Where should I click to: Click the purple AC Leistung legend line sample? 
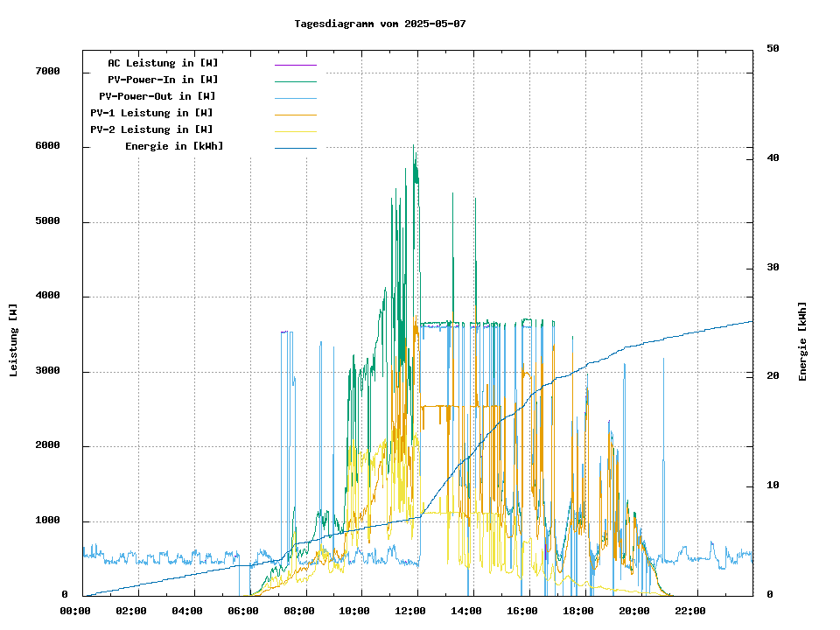295,65
